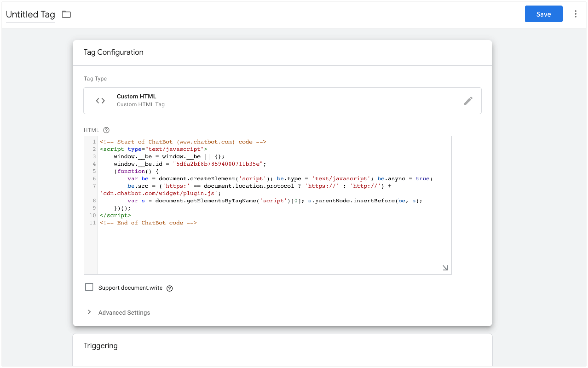Click the Tag Type label

point(95,79)
